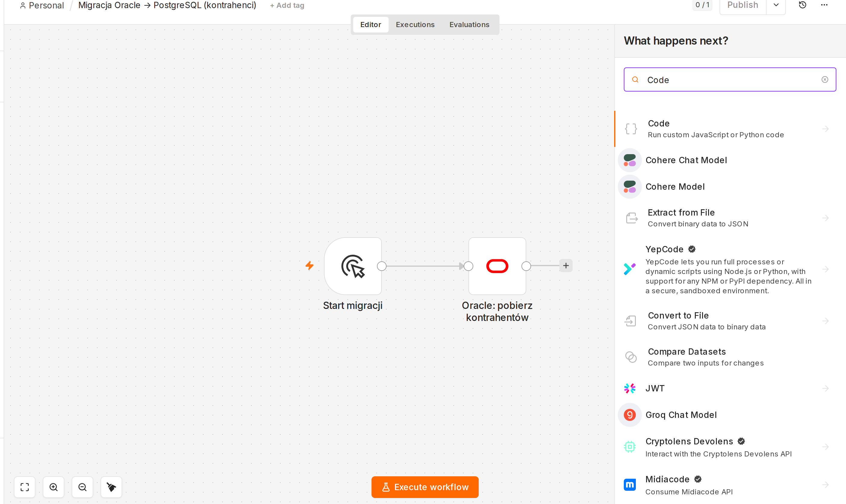Expand JWT actions arrow

pos(826,388)
